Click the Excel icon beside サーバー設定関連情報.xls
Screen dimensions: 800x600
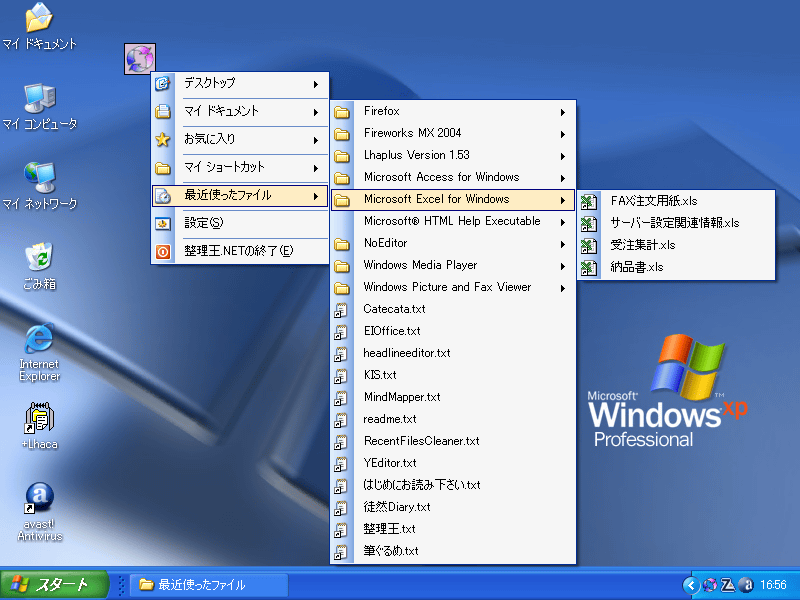[589, 223]
